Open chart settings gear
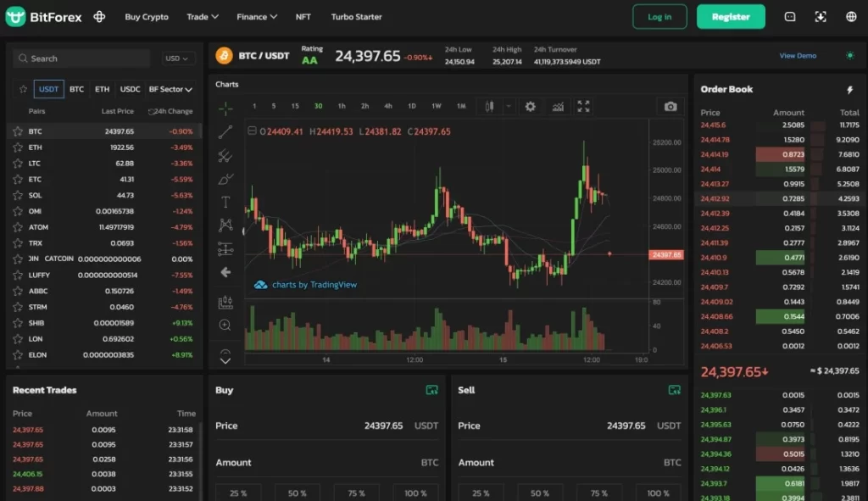Image resolution: width=868 pixels, height=501 pixels. [x=531, y=107]
